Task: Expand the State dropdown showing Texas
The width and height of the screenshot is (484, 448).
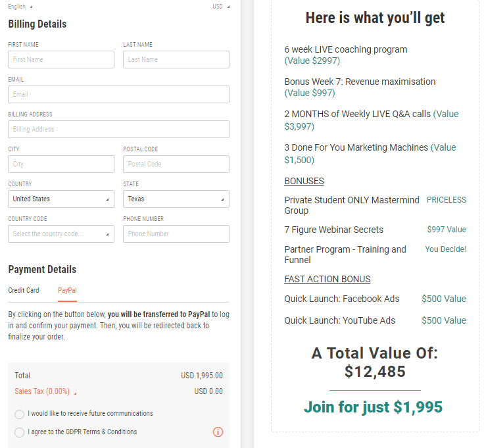Action: tap(176, 199)
